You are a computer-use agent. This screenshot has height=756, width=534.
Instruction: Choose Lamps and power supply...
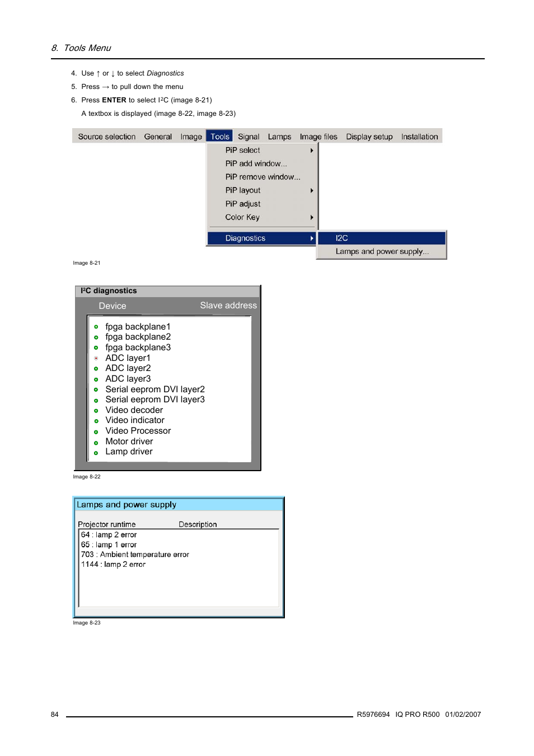click(382, 252)
